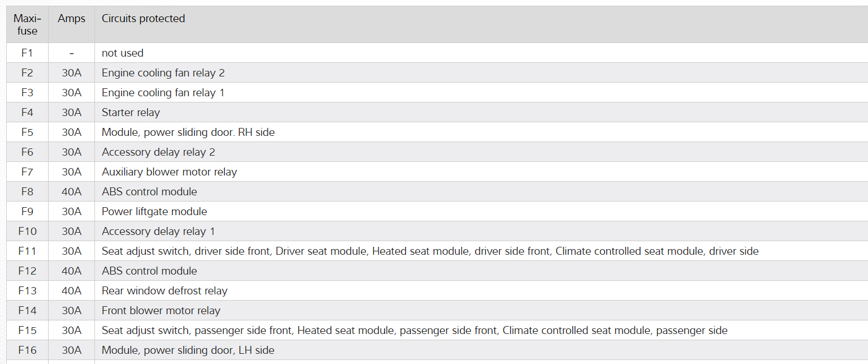Select the "Starter relay" cell
The width and height of the screenshot is (868, 364).
(131, 113)
